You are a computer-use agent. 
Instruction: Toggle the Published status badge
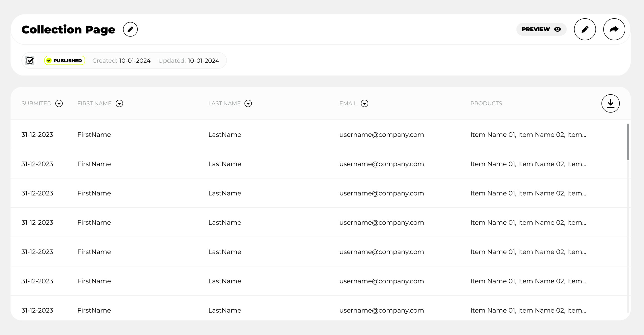(64, 60)
